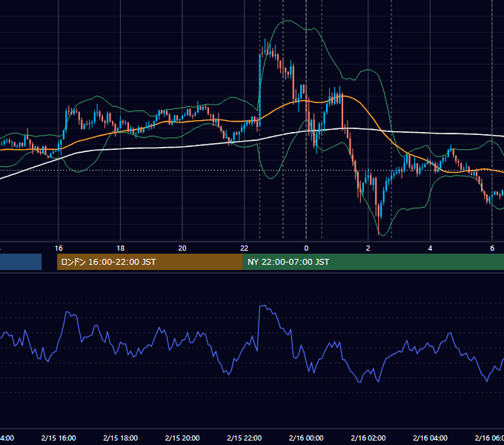Click the 2/15 22:00 date label
Viewport: 504px width, 445px height.
[245, 438]
